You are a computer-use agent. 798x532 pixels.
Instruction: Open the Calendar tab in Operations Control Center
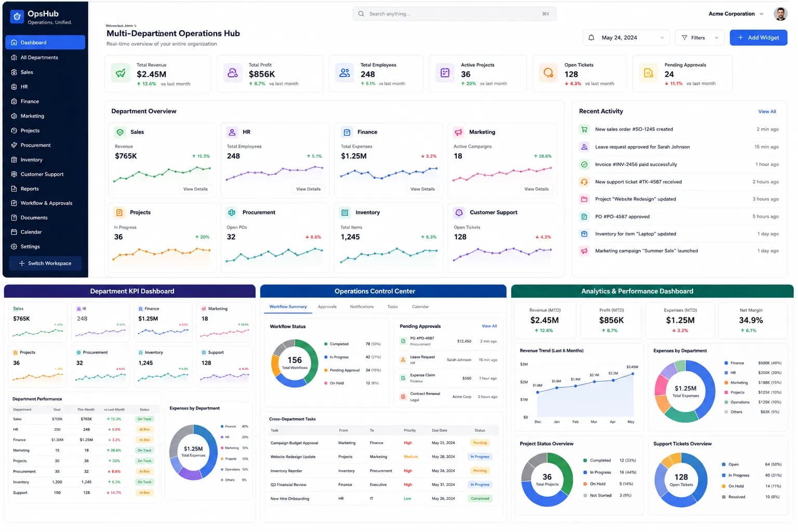[420, 307]
